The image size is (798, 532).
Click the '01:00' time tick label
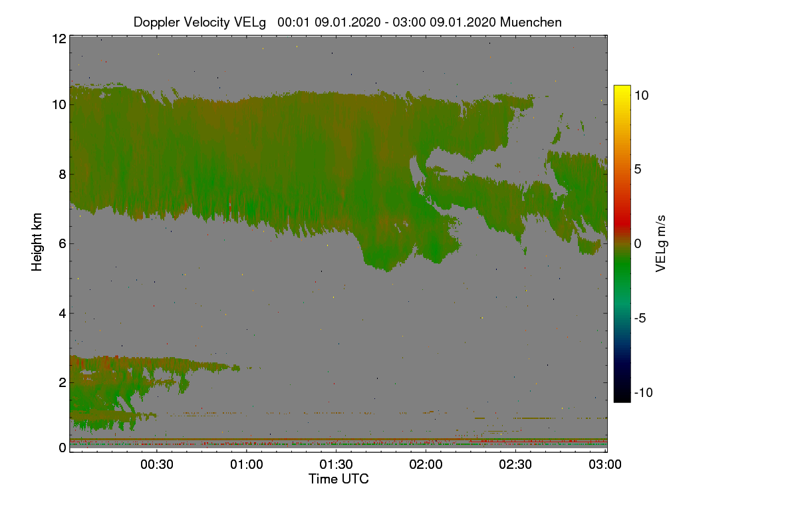pos(246,464)
